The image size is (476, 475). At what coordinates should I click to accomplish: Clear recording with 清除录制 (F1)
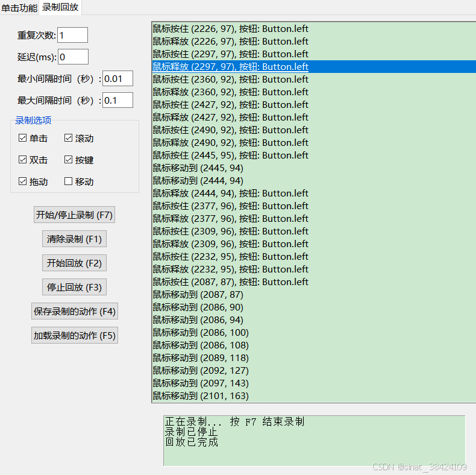point(74,239)
